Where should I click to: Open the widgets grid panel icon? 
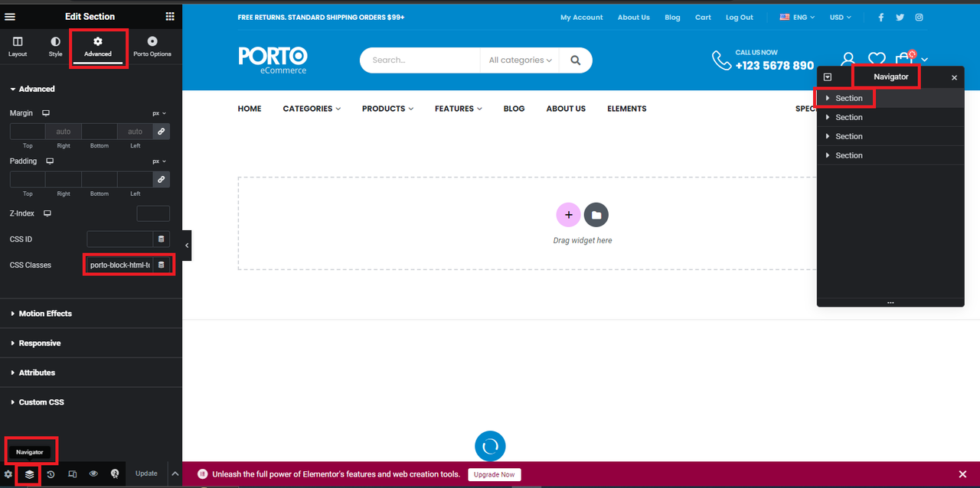169,16
